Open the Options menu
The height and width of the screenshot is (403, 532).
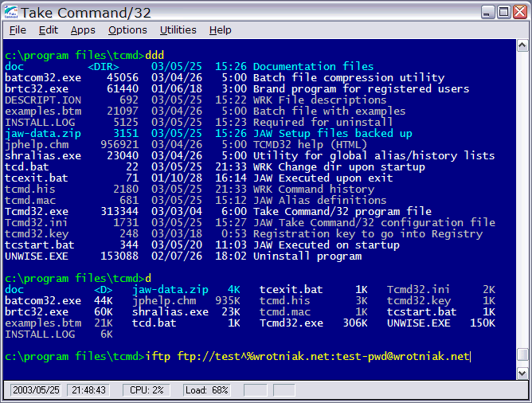127,30
